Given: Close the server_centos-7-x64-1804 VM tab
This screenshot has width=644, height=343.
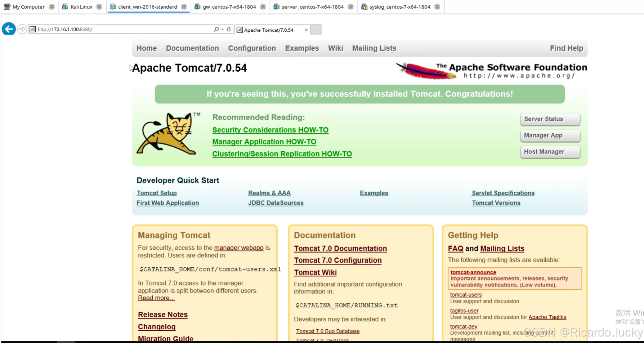Looking at the screenshot, I should (x=351, y=7).
